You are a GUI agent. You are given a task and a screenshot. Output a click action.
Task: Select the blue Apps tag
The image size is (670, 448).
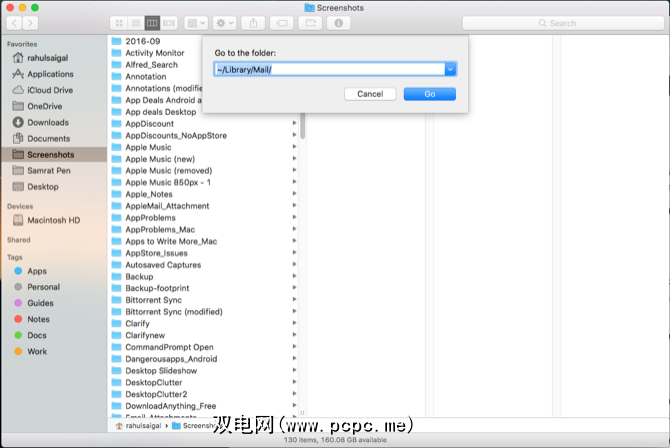click(x=37, y=271)
